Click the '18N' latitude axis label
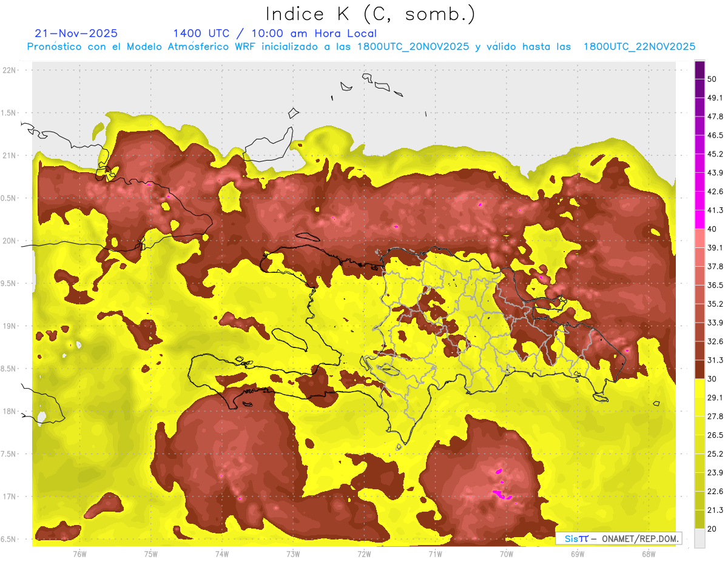Viewport: 728px width, 562px height. point(10,412)
